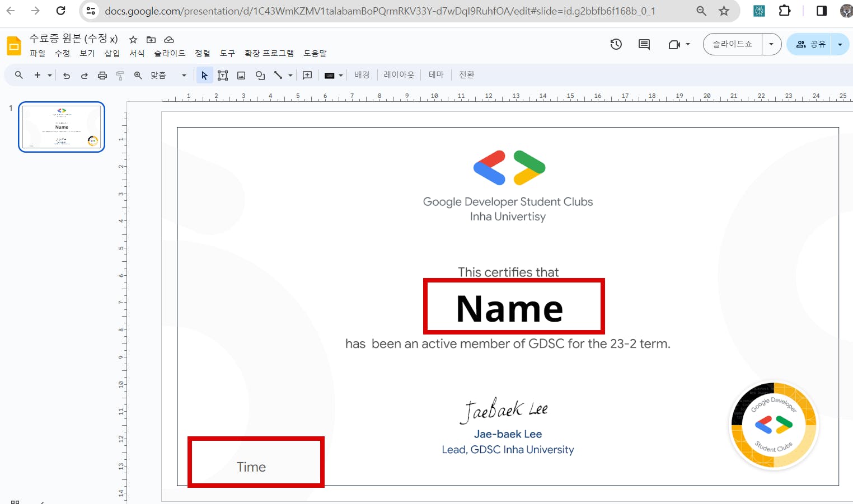Open the 서식 menu
Screen dimensions: 853x504
pyautogui.click(x=137, y=53)
